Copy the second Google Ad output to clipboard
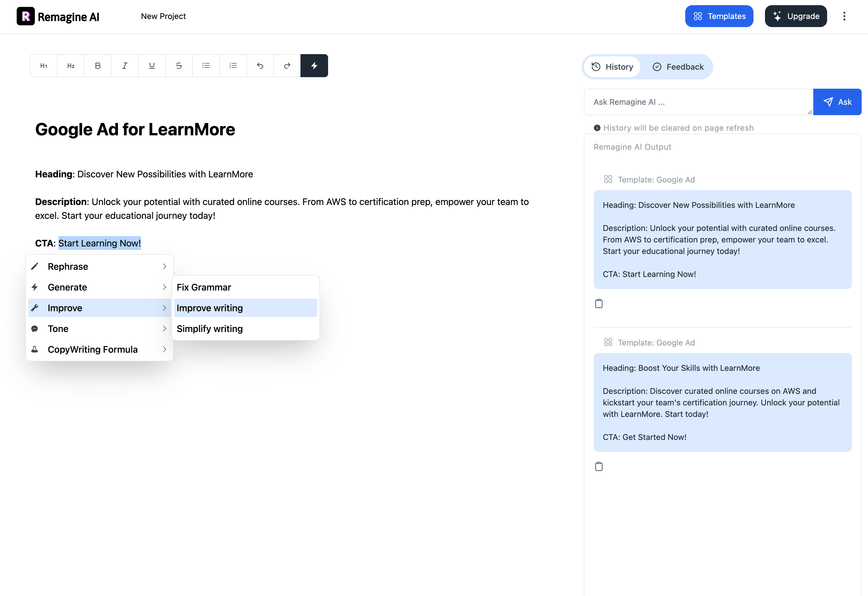Viewport: 868px width, 596px height. point(599,466)
